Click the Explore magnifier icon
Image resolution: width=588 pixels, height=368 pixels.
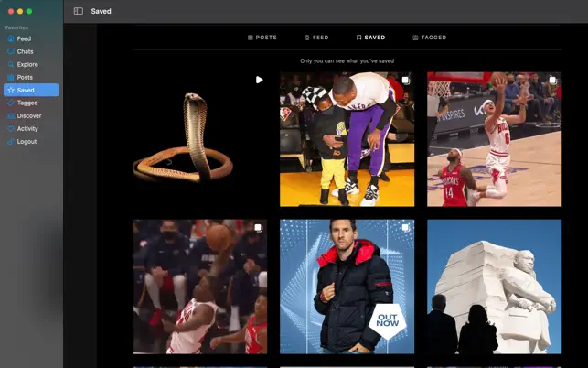click(x=11, y=64)
